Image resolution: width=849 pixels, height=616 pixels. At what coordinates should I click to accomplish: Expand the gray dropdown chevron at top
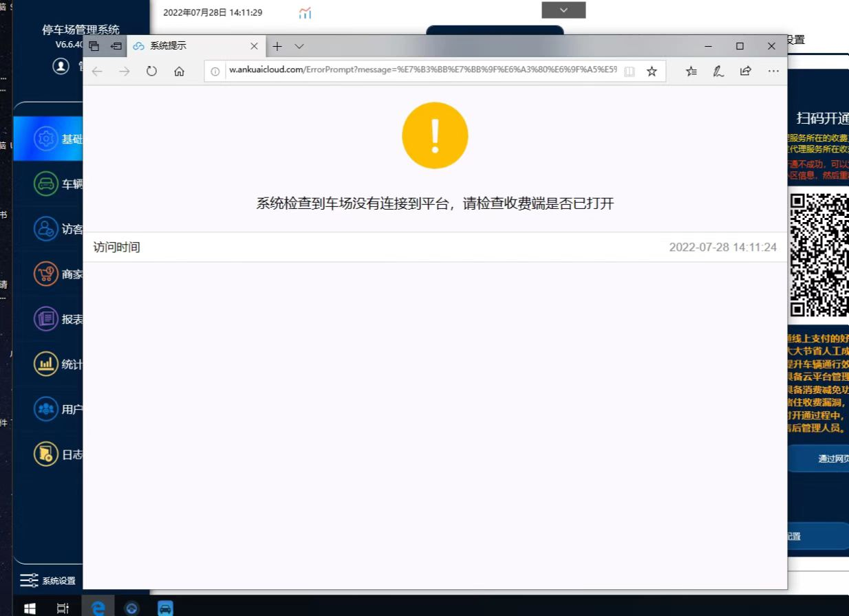click(x=563, y=10)
